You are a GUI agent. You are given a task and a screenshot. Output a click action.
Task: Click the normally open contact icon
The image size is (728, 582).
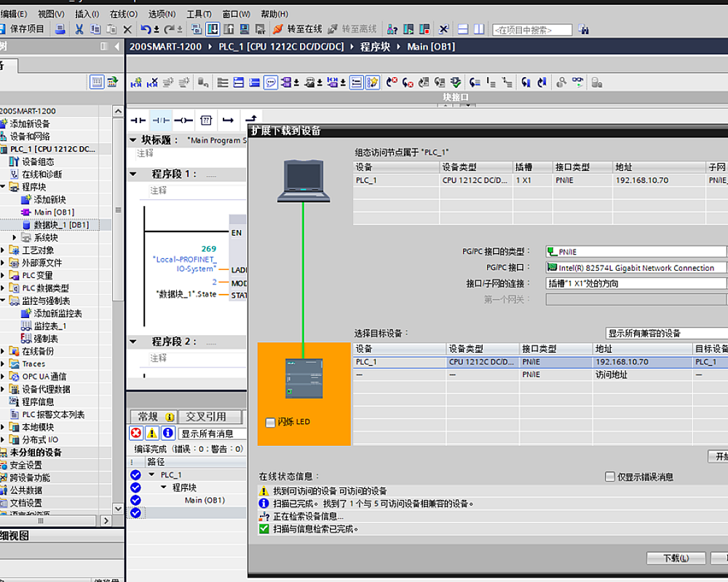[138, 120]
